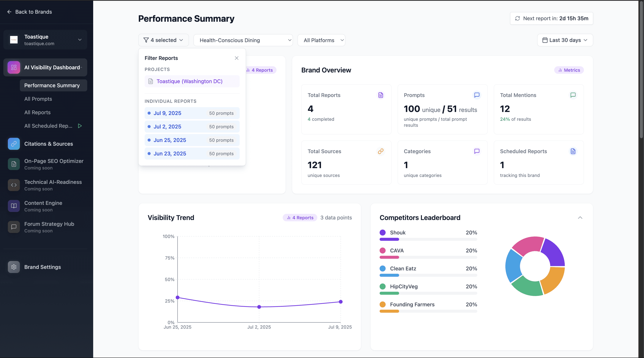Open All Reports sidebar item
Screen dimensions: 644x358
pyautogui.click(x=37, y=112)
